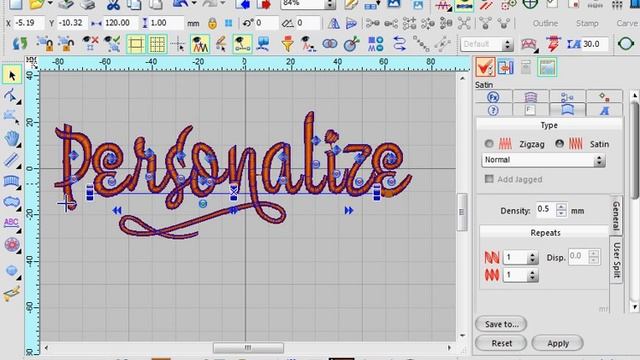Click the Save to... button
640x360 pixels.
pos(501,324)
